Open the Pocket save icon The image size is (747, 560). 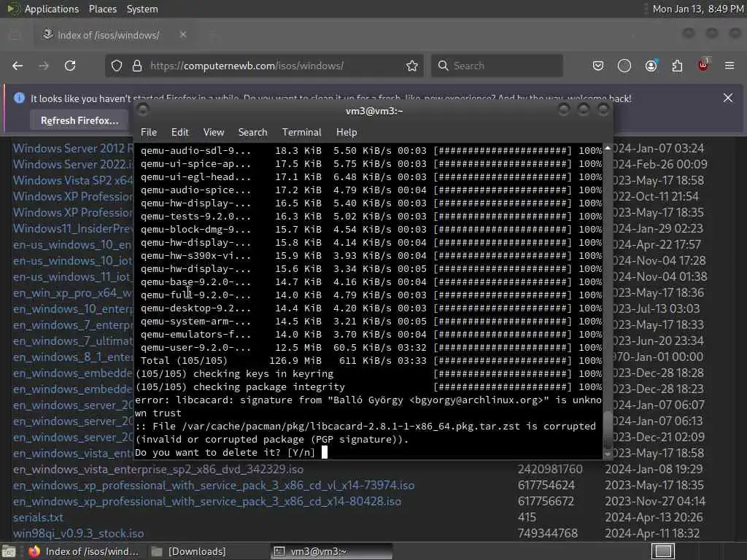click(598, 66)
